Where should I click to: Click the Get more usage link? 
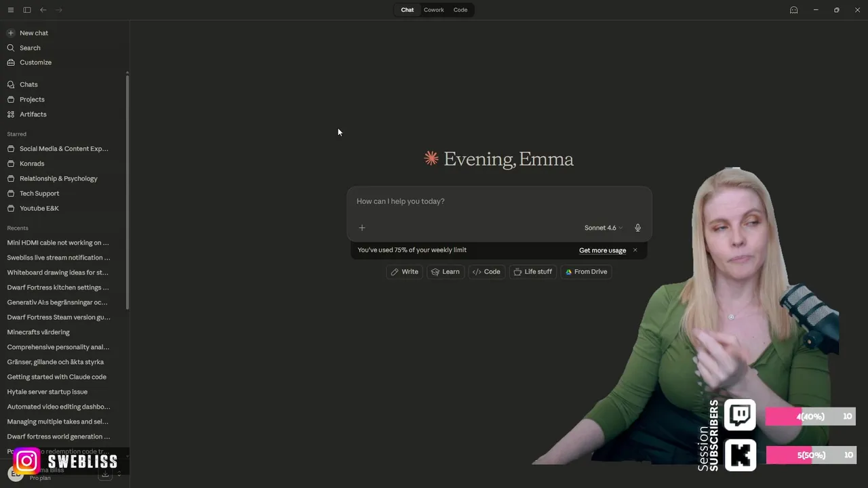point(602,250)
